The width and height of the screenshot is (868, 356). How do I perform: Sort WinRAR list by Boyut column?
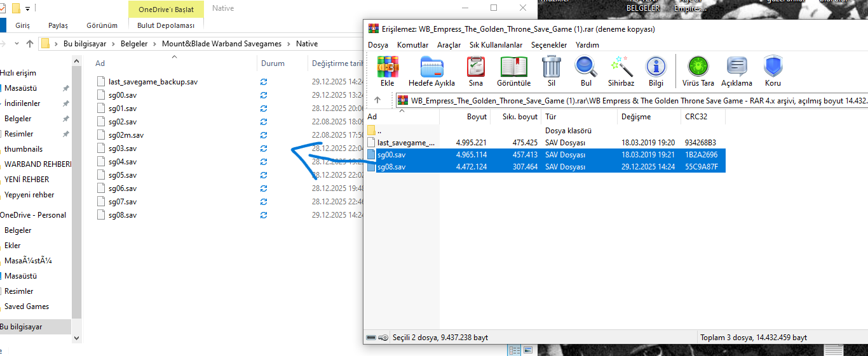pyautogui.click(x=465, y=117)
